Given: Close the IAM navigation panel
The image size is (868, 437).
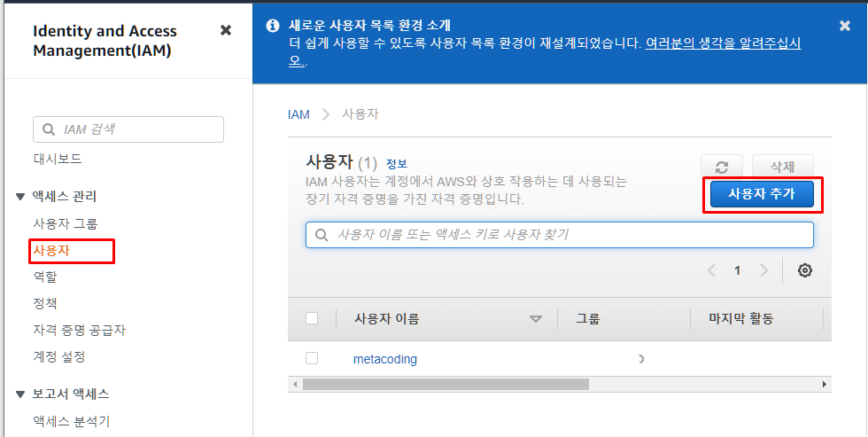Looking at the screenshot, I should [x=225, y=30].
